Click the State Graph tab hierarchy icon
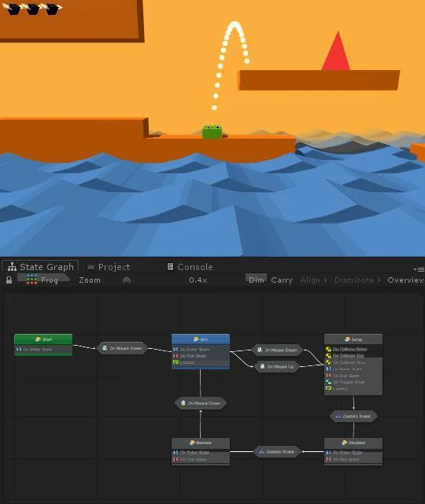The image size is (425, 504). (13, 267)
